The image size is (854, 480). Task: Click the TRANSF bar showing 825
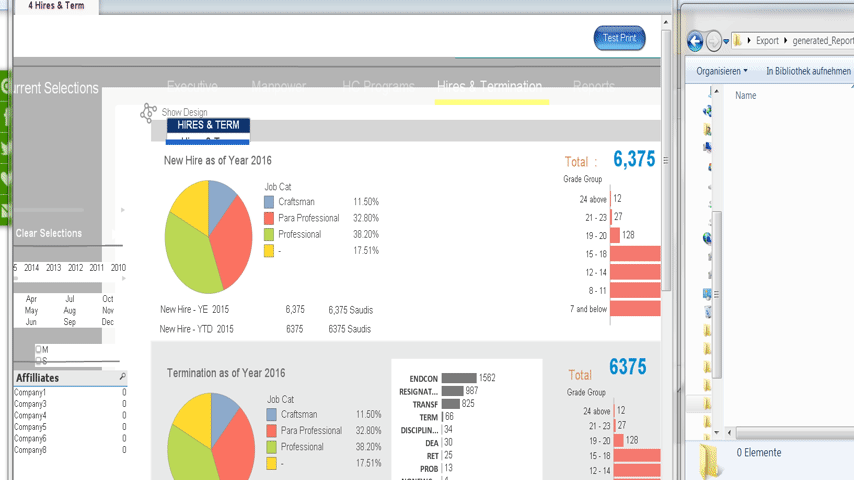coord(450,404)
